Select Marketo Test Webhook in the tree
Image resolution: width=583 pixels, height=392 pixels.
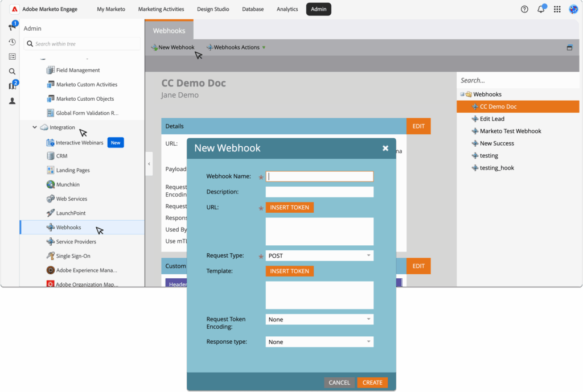click(510, 131)
